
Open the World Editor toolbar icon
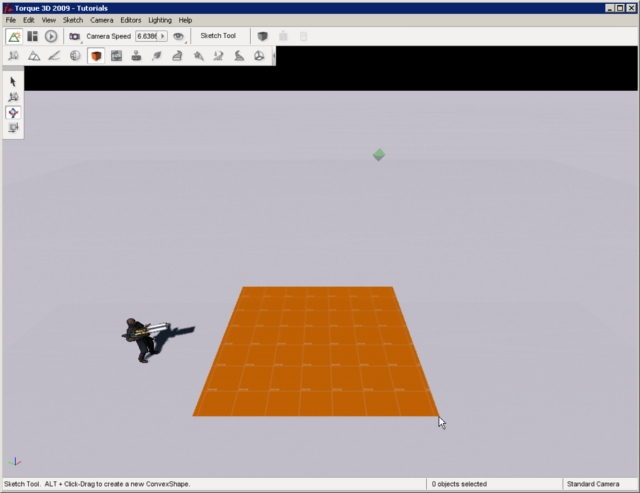point(14,36)
